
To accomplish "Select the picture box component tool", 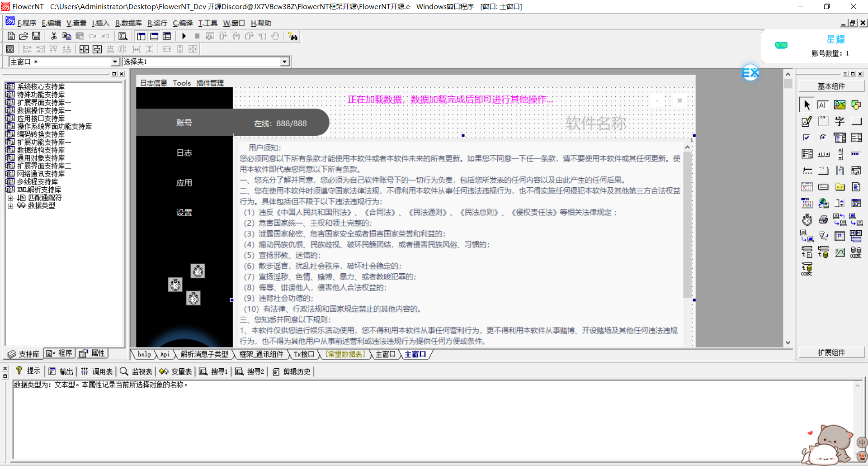I will pyautogui.click(x=840, y=105).
